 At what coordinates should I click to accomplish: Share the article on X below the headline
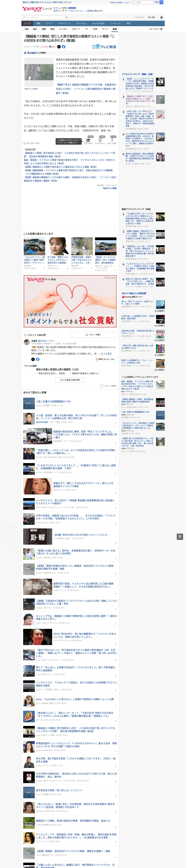pyautogui.click(x=59, y=47)
